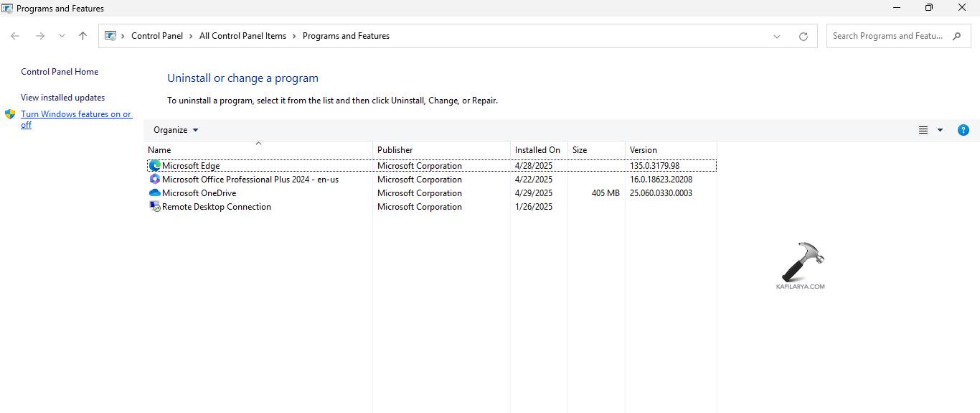Click the Microsoft OneDrive cloud icon
Viewport: 980px width, 413px height.
point(154,193)
